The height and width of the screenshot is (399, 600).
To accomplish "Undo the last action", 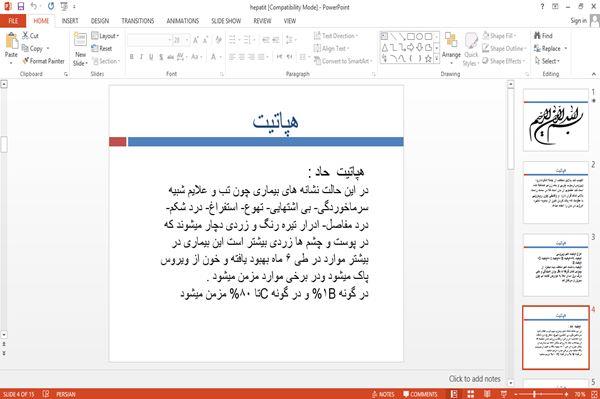I will [x=34, y=7].
